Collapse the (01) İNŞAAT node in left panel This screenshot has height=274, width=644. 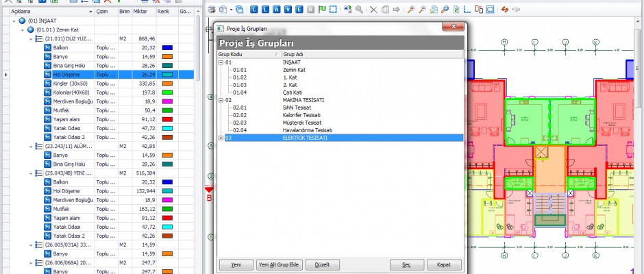(15, 21)
